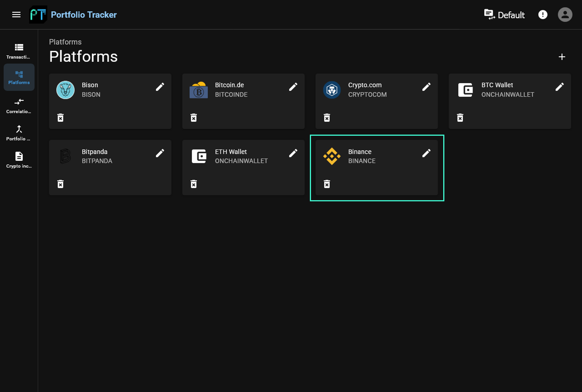Image resolution: width=582 pixels, height=392 pixels.
Task: Select Platforms in sidebar
Action: (x=19, y=77)
